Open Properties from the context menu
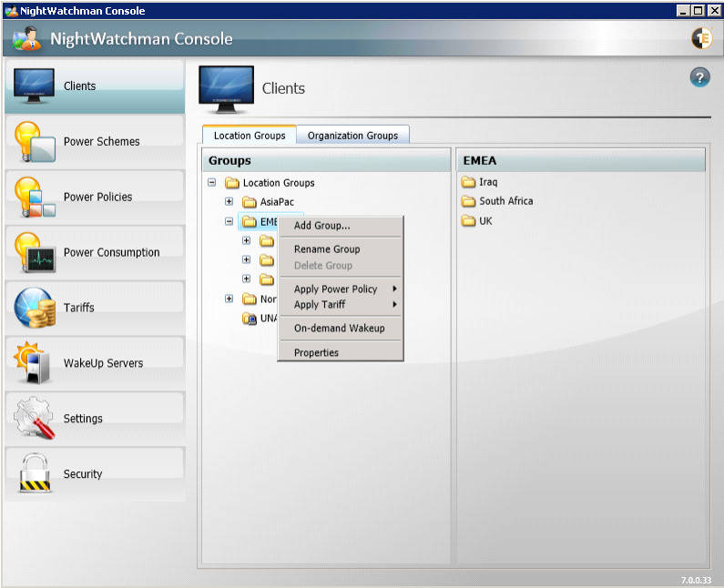Image resolution: width=724 pixels, height=588 pixels. pyautogui.click(x=316, y=353)
